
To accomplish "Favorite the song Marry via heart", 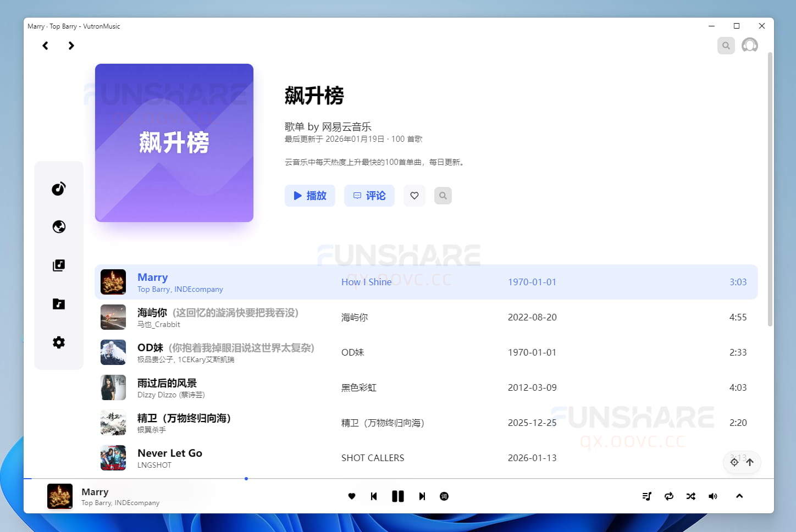I will 352,496.
